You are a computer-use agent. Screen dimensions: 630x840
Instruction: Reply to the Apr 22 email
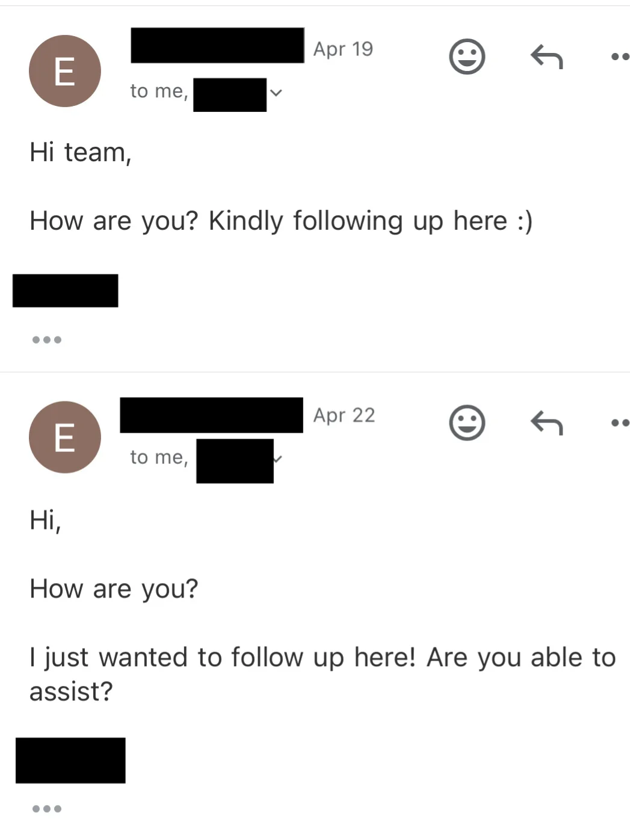[x=546, y=423]
